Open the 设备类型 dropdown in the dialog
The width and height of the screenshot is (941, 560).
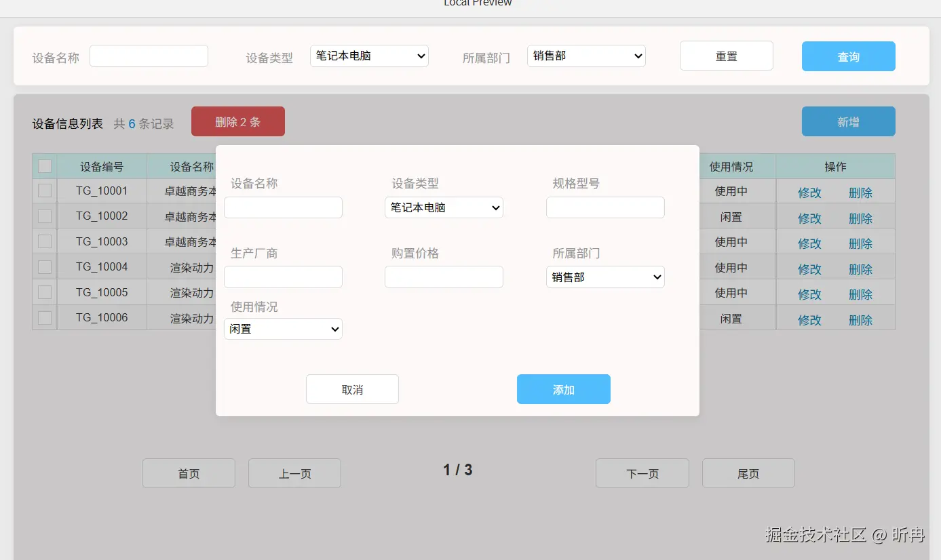click(x=444, y=207)
